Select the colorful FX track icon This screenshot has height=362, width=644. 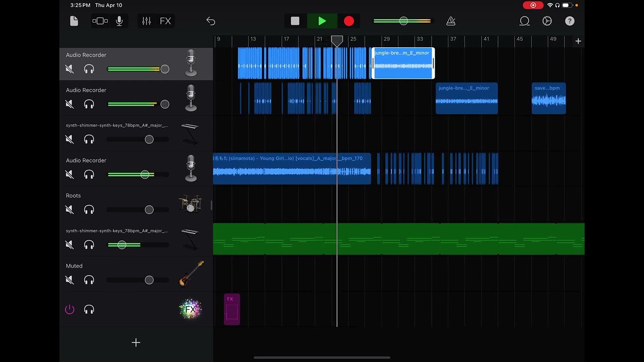coord(190,309)
